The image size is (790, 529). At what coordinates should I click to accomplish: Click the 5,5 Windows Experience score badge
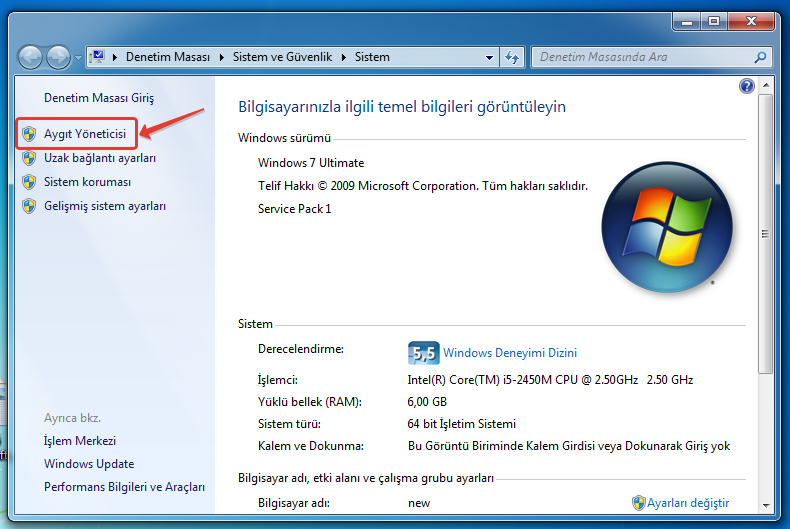(x=423, y=353)
